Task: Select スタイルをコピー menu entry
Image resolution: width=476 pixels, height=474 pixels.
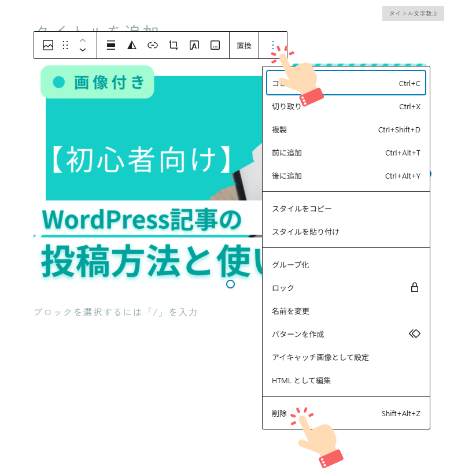Action: [x=346, y=209]
